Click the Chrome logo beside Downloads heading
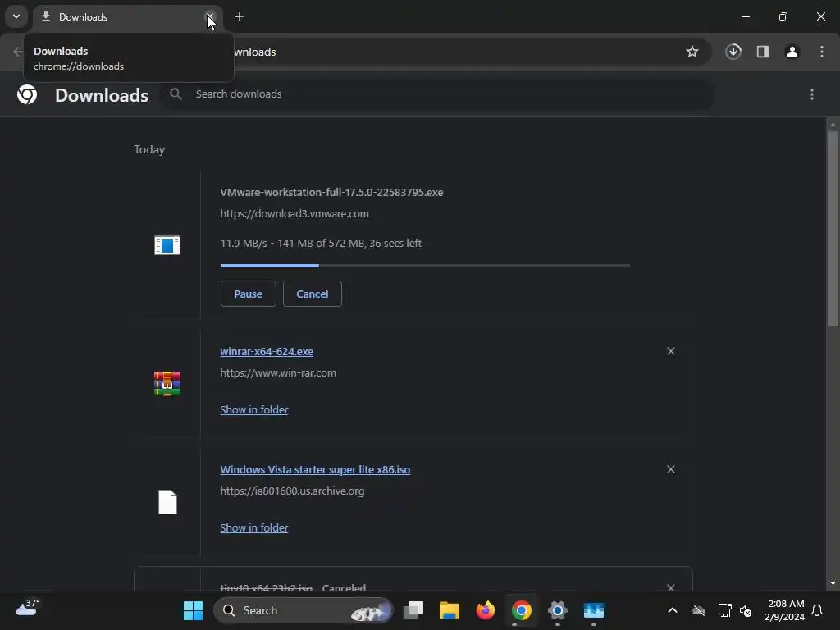The height and width of the screenshot is (630, 840). (27, 94)
